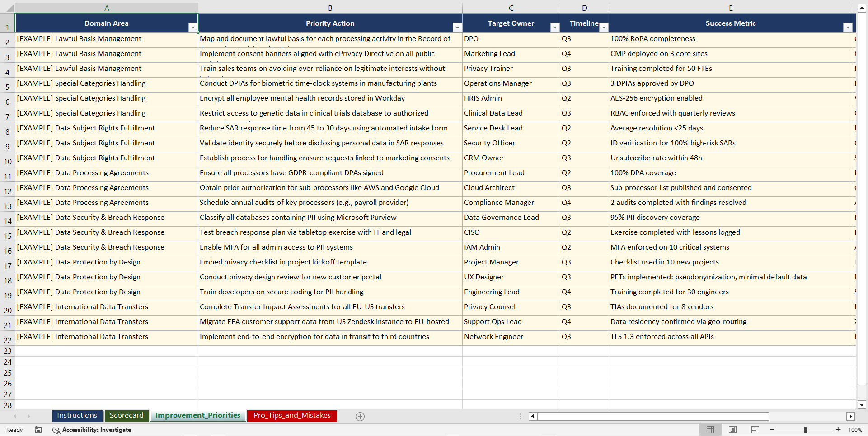This screenshot has width=868, height=436.
Task: Click the scroll down arrow on vertical scrollbar
Action: coord(862,405)
